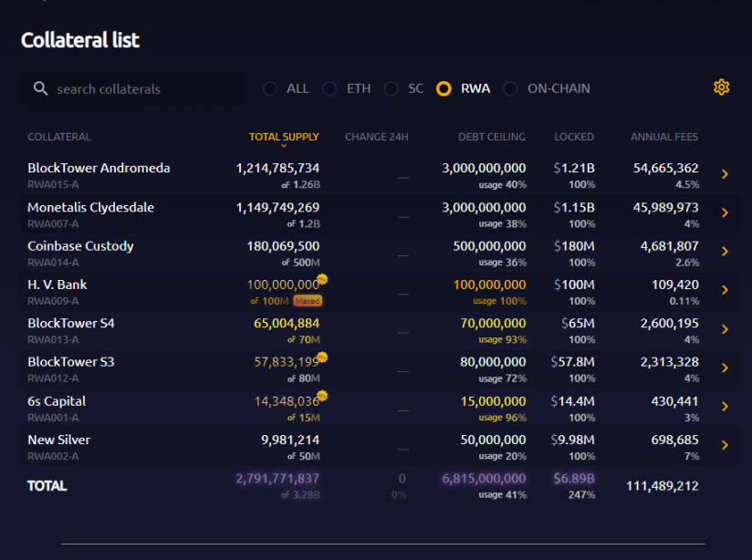
Task: Open the gear settings icon
Action: pos(721,88)
